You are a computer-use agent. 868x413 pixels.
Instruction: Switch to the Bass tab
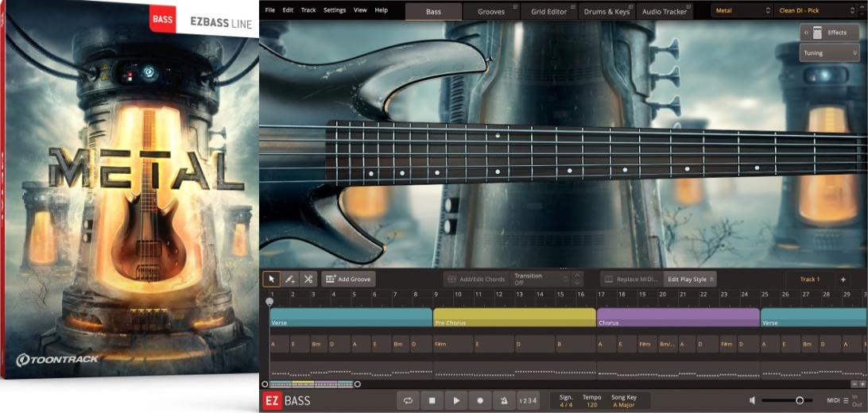(433, 12)
